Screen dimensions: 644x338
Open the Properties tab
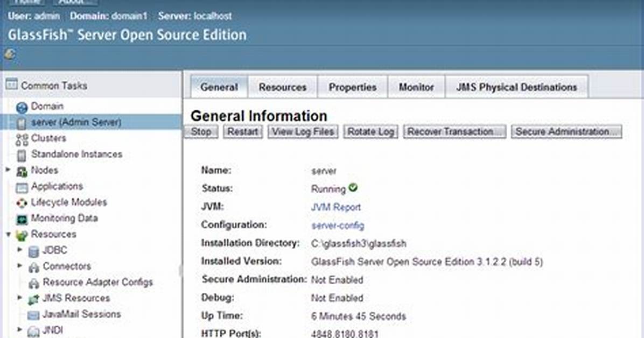[x=352, y=87]
